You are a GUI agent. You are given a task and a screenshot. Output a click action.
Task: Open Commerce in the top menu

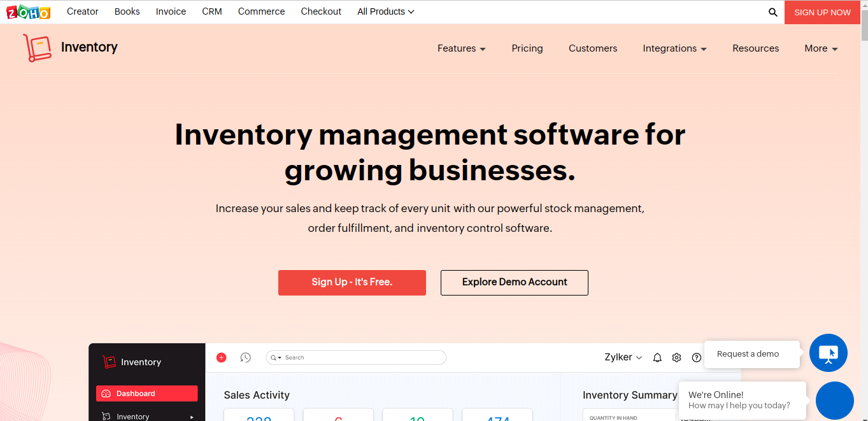tap(262, 11)
